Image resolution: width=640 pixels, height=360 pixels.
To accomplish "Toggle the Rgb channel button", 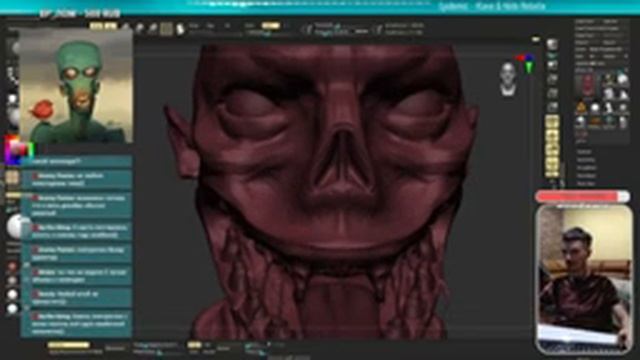I will (210, 25).
